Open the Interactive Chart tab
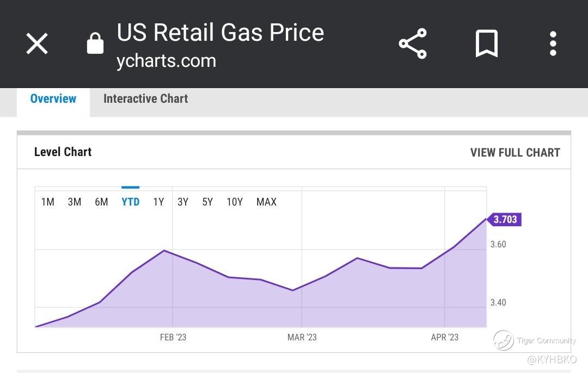Screen dimensions: 588x373 pyautogui.click(x=145, y=99)
